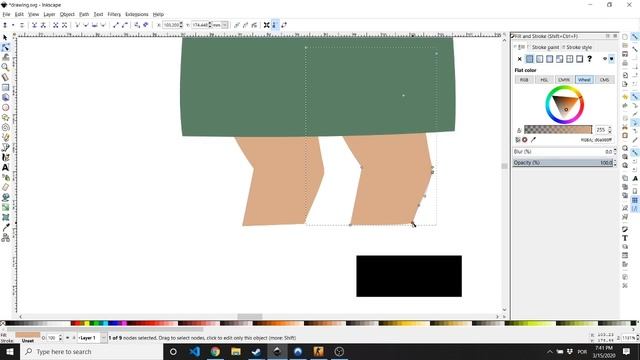Choose the CMS color mode

604,80
